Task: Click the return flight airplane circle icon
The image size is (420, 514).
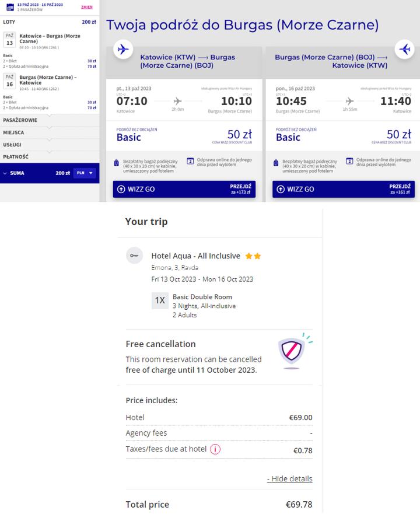Action: [405, 50]
